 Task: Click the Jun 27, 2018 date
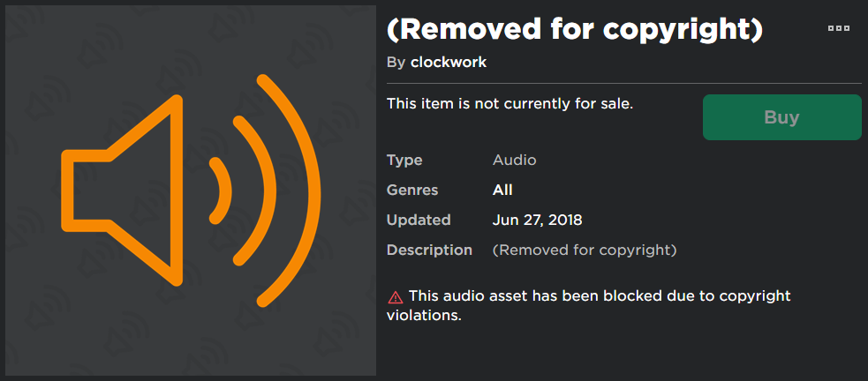coord(537,220)
